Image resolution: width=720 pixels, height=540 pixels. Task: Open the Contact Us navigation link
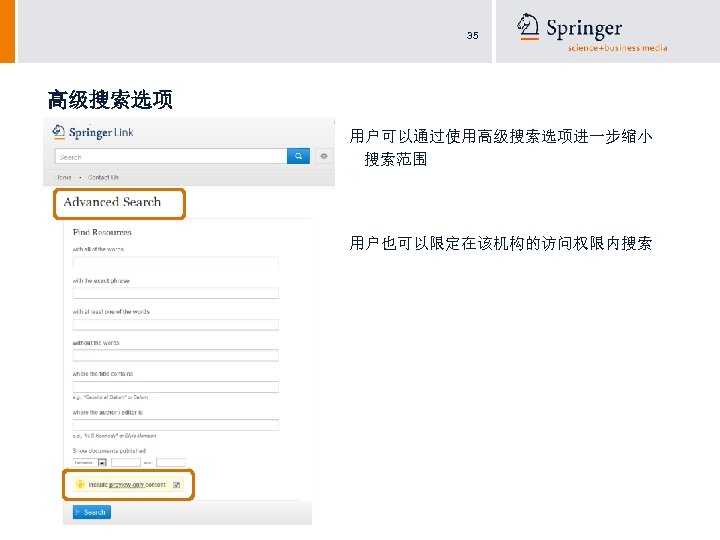click(x=103, y=177)
